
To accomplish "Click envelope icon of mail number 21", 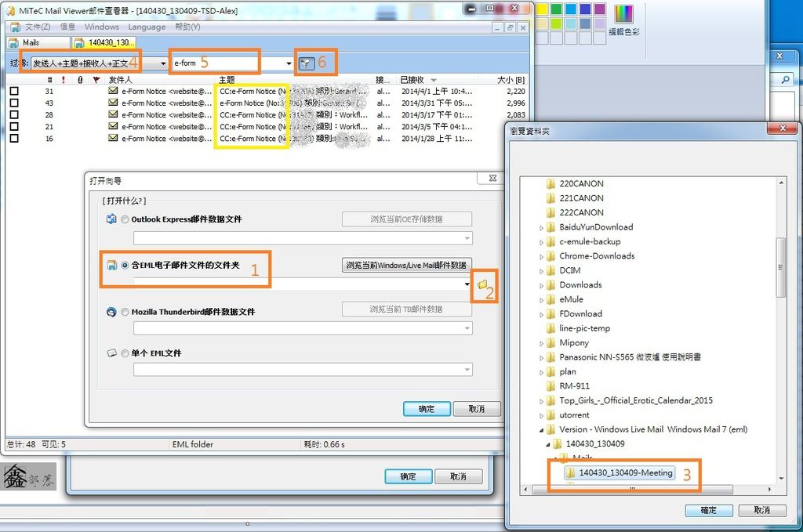I will click(x=113, y=126).
